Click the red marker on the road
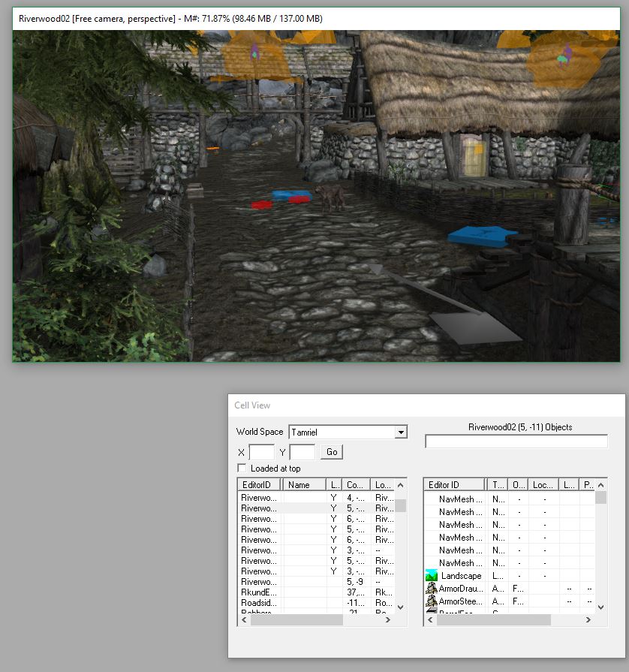629x672 pixels. coord(262,204)
